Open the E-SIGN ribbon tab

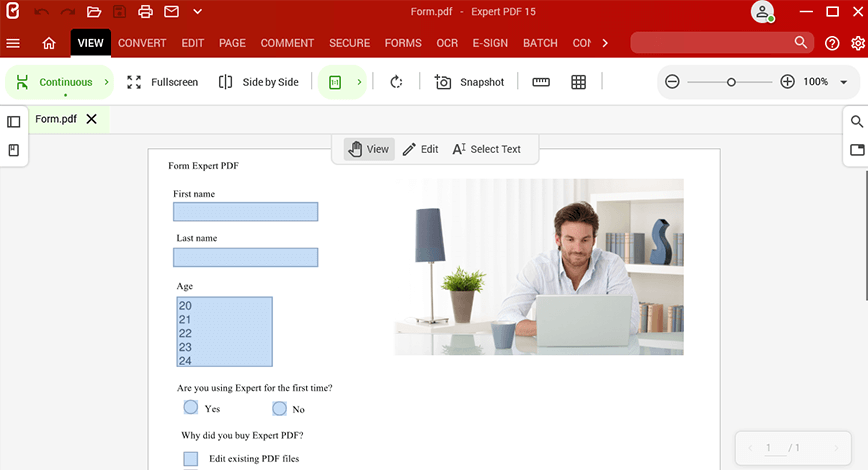(x=490, y=43)
